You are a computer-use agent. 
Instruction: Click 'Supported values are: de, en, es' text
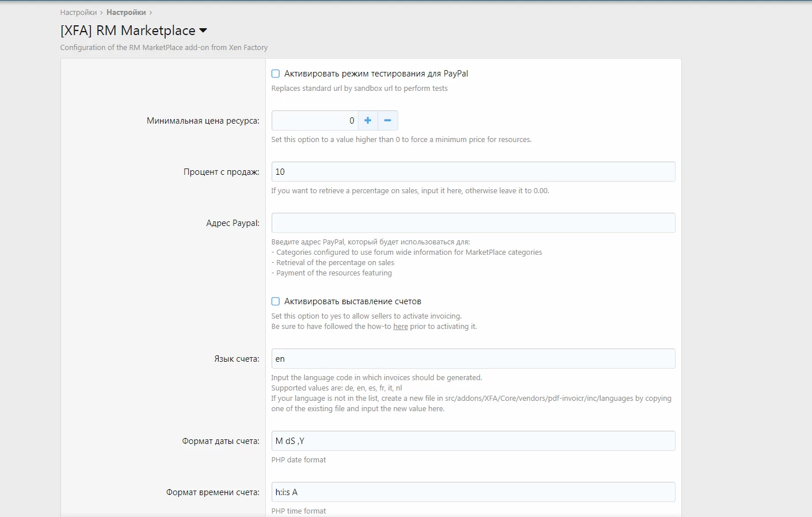(337, 388)
